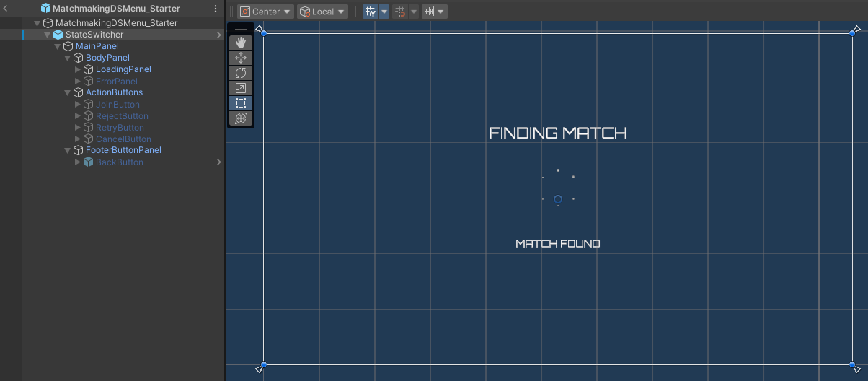Screen dimensions: 868x381
Task: Select the Scale tool
Action: click(x=241, y=88)
